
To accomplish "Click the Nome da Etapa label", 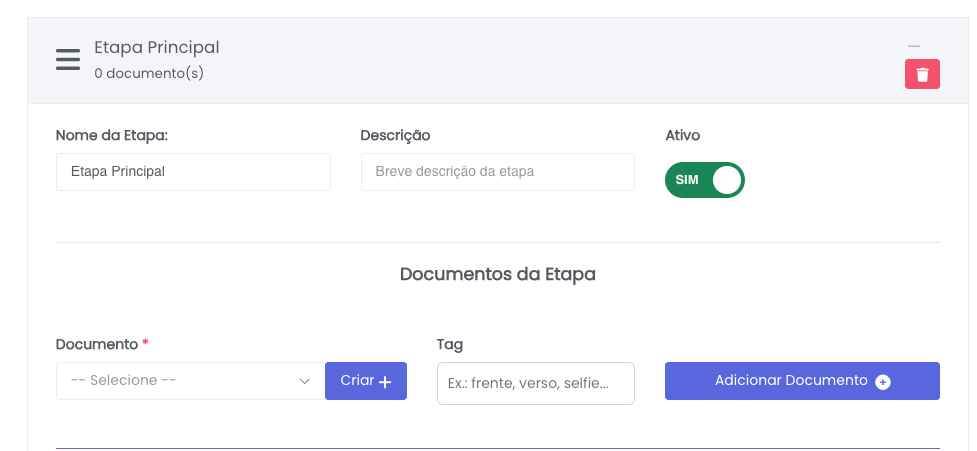I will pyautogui.click(x=111, y=135).
